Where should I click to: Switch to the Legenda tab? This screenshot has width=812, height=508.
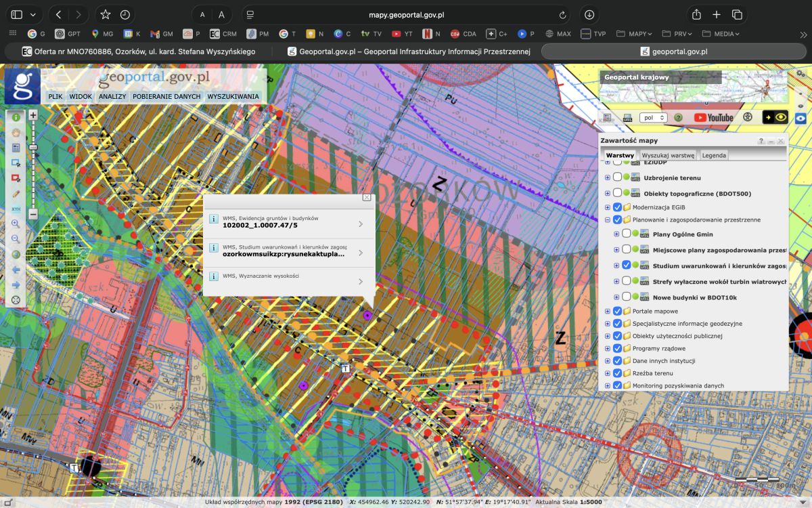pyautogui.click(x=714, y=155)
